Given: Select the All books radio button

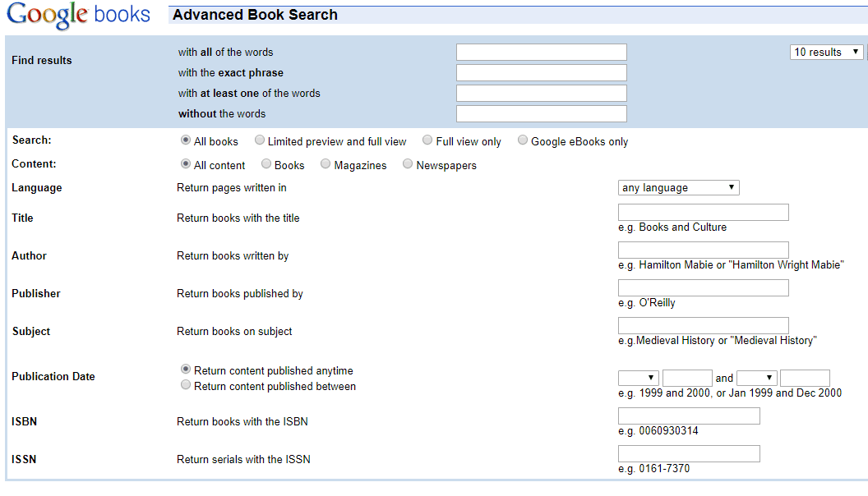Looking at the screenshot, I should [186, 140].
